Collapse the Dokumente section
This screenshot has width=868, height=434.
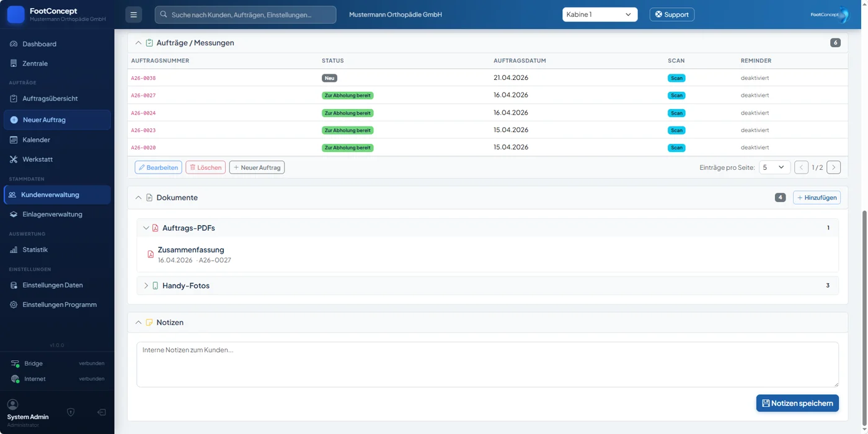coord(138,198)
